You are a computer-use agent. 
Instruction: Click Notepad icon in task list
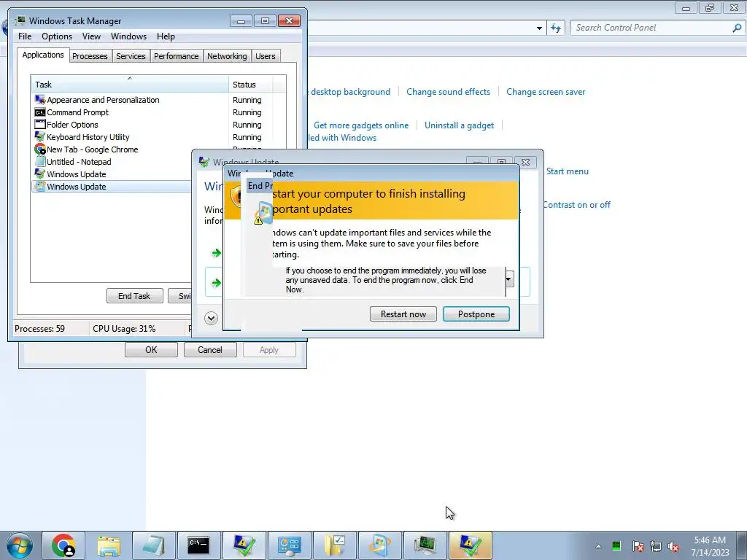pos(40,161)
